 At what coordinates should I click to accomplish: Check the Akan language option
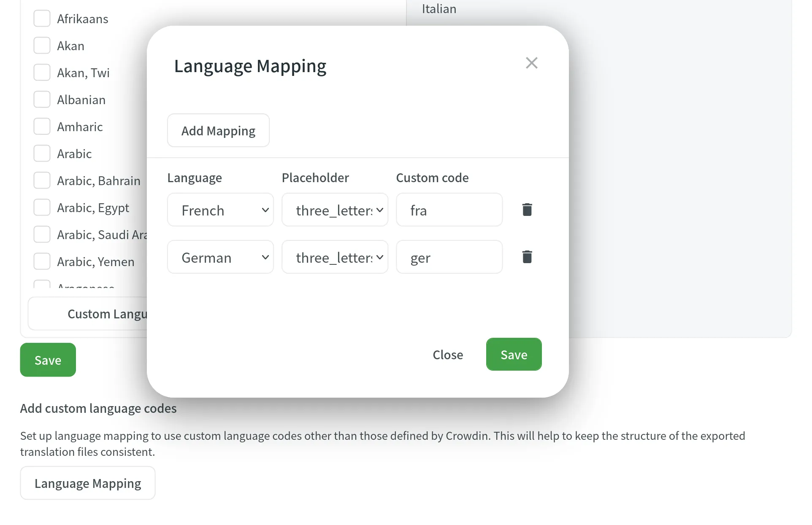pos(42,45)
